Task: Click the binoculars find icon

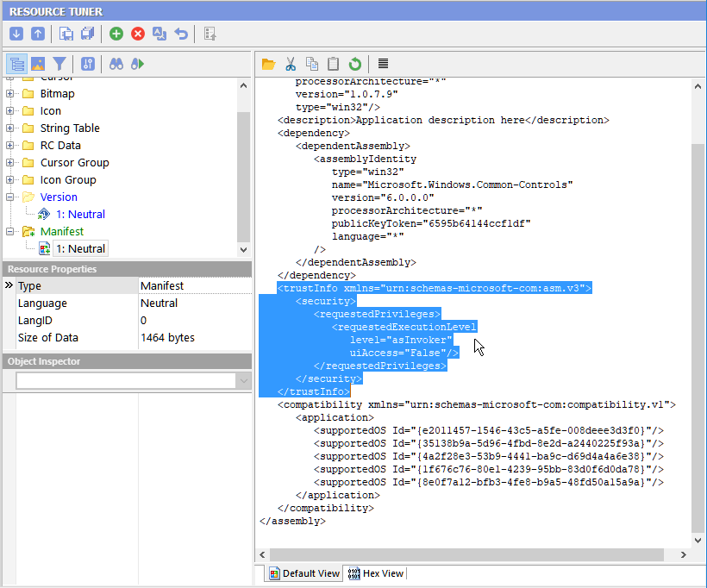Action: [116, 64]
